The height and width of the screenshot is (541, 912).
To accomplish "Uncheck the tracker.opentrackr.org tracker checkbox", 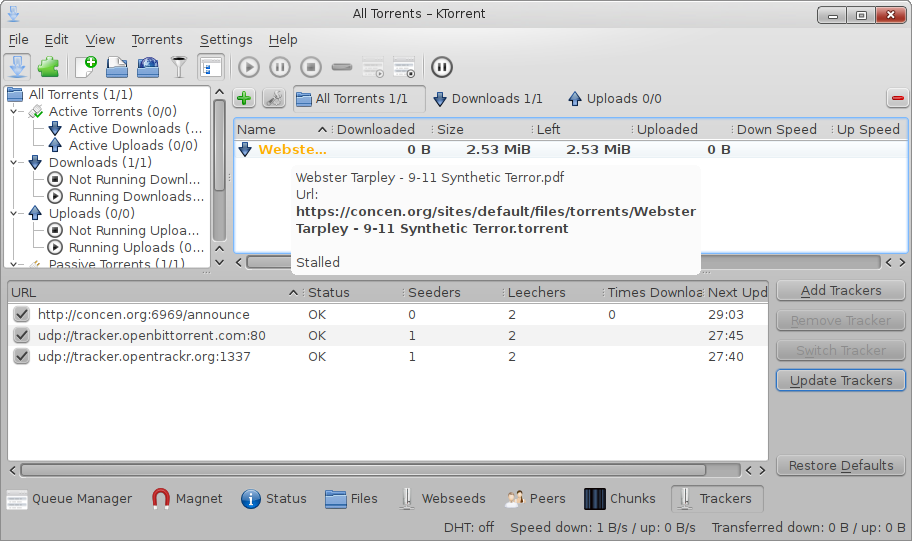I will pyautogui.click(x=22, y=356).
